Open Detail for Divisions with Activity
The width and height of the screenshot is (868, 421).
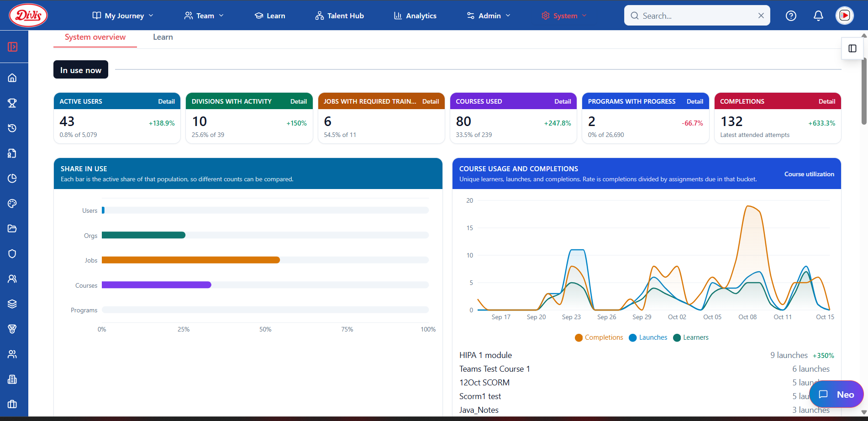pos(299,101)
